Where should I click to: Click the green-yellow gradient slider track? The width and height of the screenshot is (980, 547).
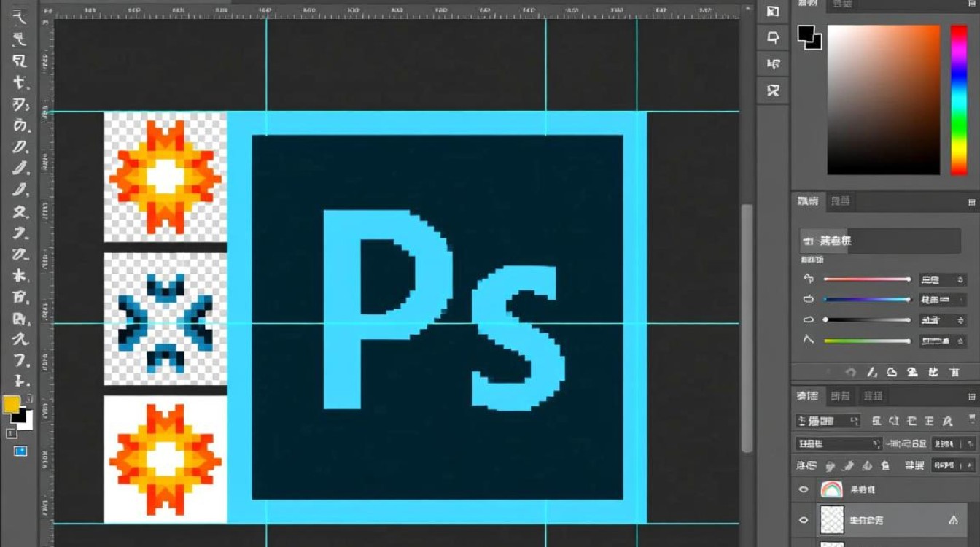point(867,341)
